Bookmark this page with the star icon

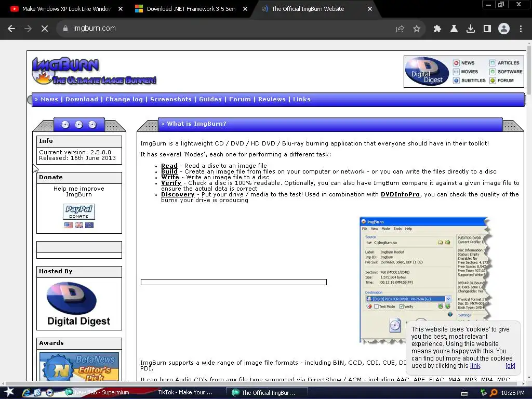(417, 29)
